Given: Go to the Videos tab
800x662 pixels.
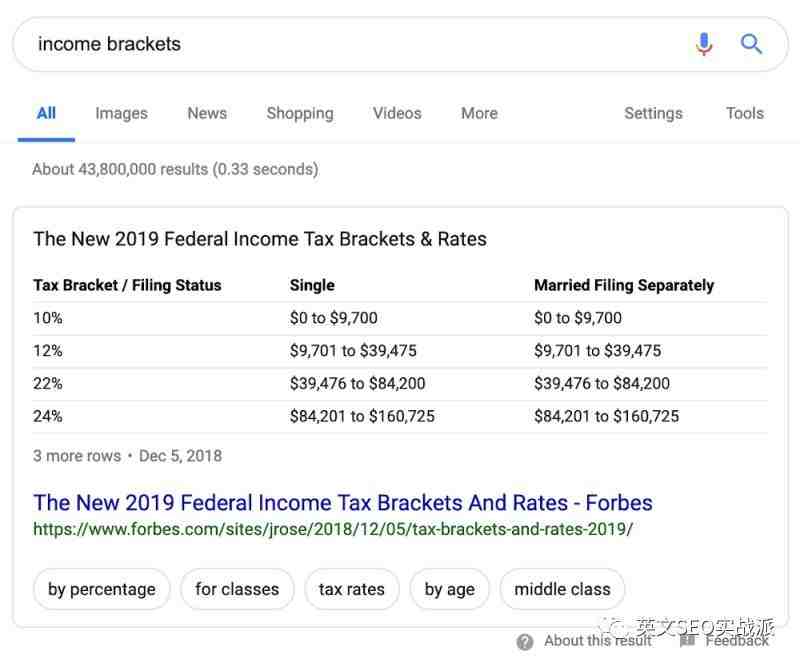Looking at the screenshot, I should (397, 113).
